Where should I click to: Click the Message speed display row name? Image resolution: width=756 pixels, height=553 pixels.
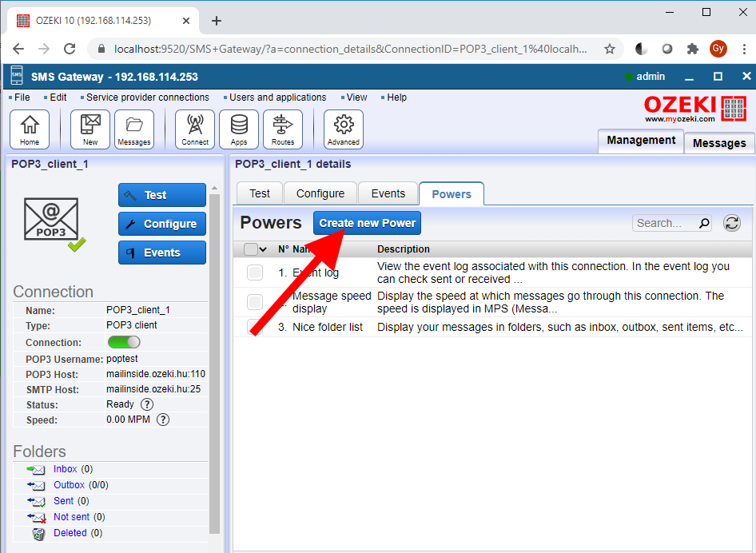click(332, 302)
